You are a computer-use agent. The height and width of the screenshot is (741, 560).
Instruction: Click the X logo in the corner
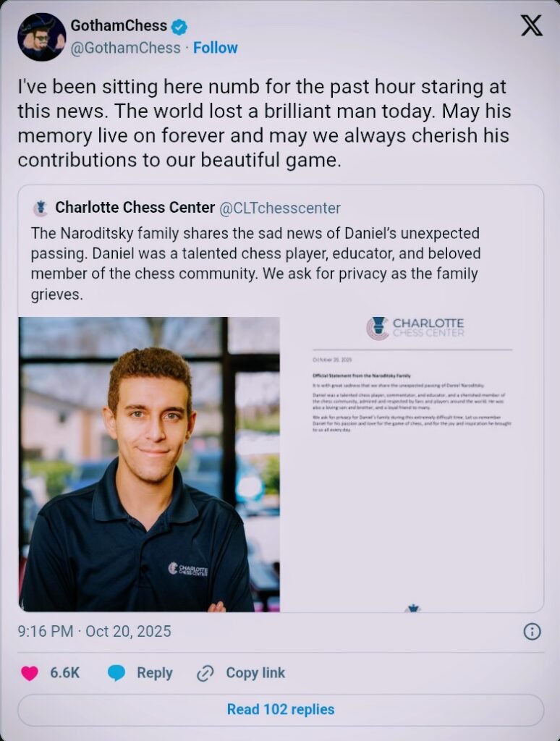532,27
